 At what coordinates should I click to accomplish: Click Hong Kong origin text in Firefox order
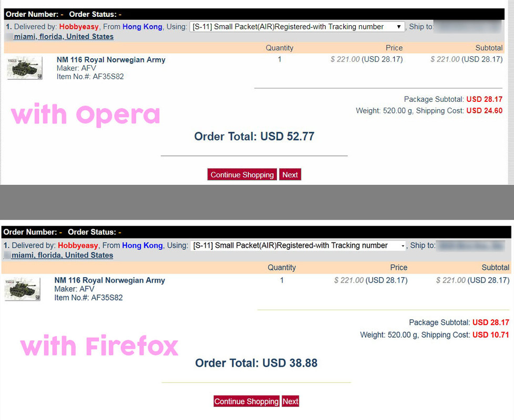click(142, 246)
